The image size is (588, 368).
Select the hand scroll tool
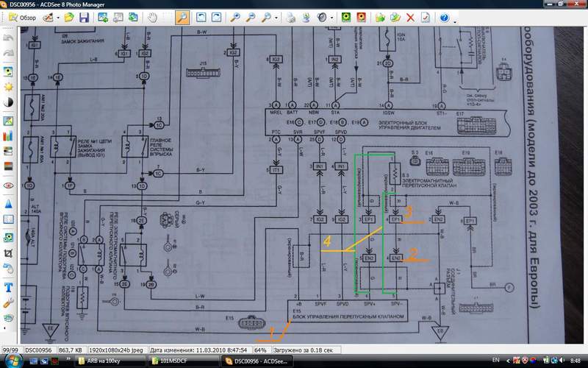pos(152,18)
